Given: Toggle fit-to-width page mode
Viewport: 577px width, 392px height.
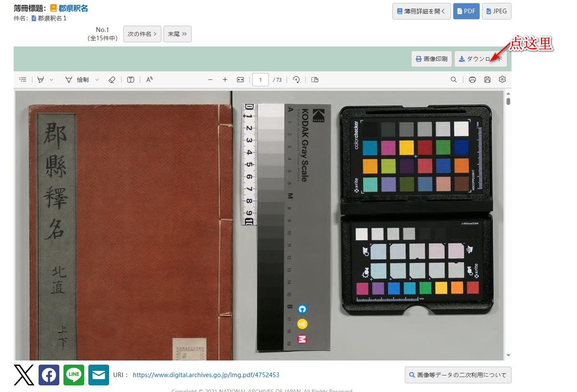Looking at the screenshot, I should pos(240,80).
